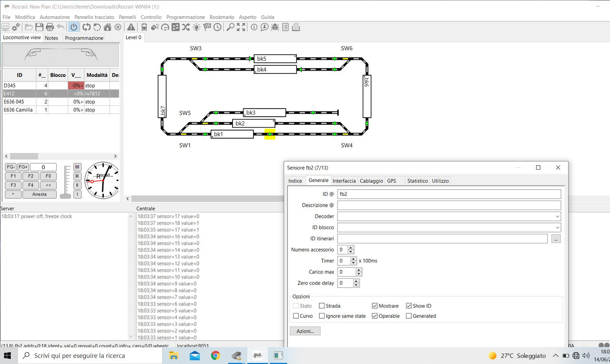The height and width of the screenshot is (364, 610).
Task: Open routes table toolbar icon
Action: click(176, 27)
